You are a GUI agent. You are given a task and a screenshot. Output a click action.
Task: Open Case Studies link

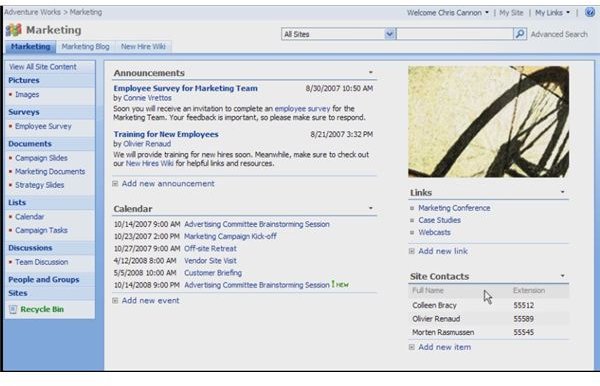pos(440,220)
